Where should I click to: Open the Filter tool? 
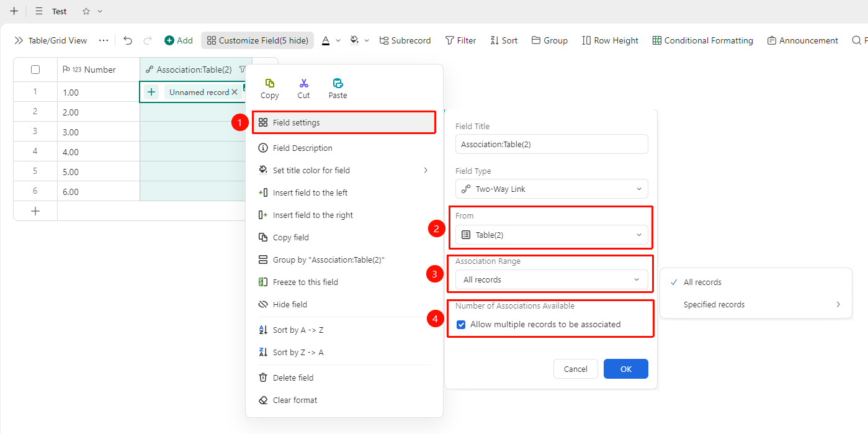click(x=460, y=40)
